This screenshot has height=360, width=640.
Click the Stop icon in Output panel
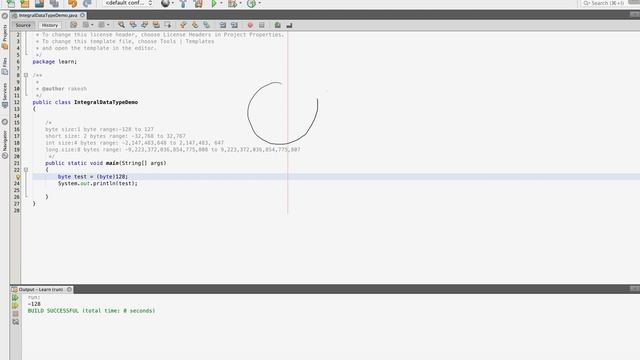tap(16, 314)
